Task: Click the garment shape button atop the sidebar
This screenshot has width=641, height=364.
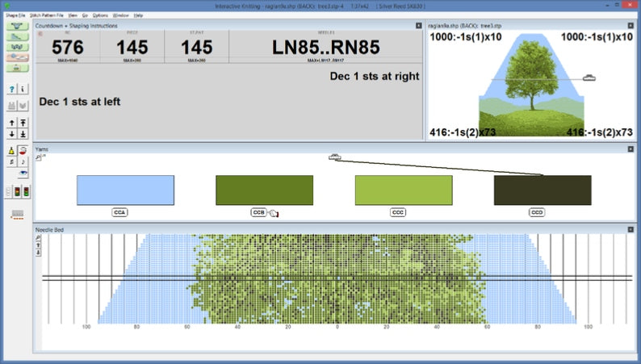Action: [x=17, y=26]
